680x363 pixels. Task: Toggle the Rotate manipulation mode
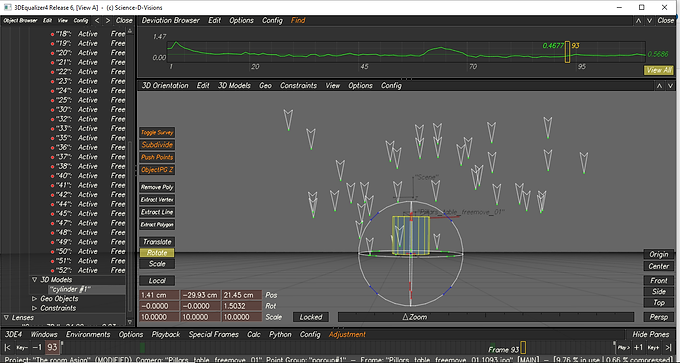[157, 253]
